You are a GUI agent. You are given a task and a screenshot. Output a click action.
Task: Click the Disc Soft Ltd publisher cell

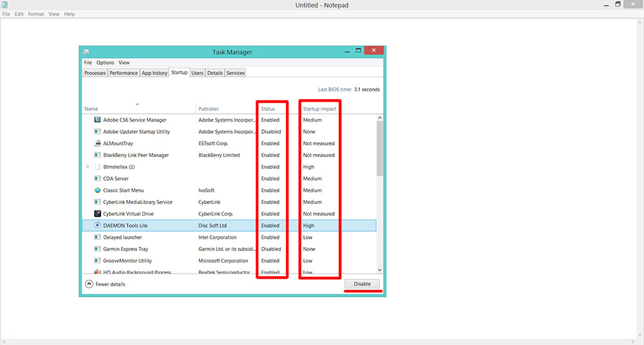[x=213, y=225]
